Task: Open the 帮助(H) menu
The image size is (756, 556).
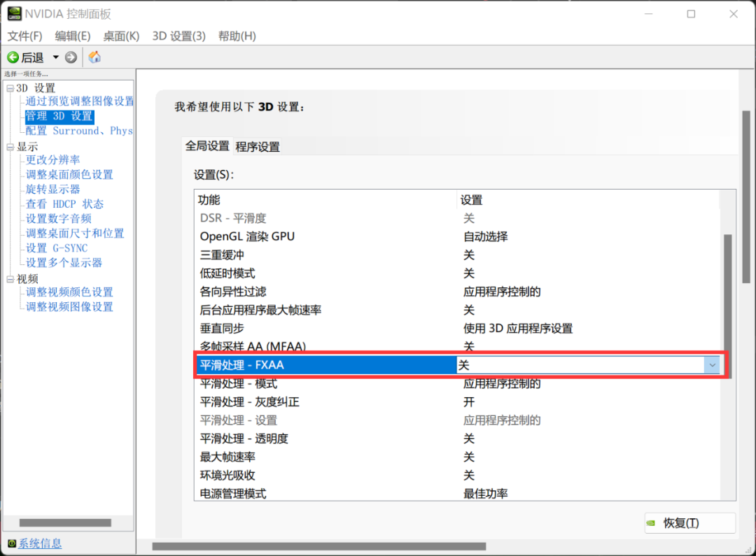Action: pos(237,36)
